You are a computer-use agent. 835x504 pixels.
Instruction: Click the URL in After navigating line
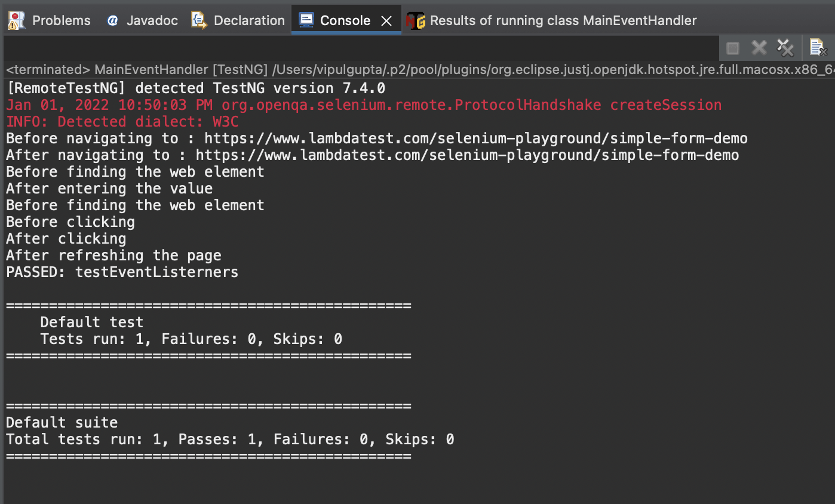pos(467,155)
